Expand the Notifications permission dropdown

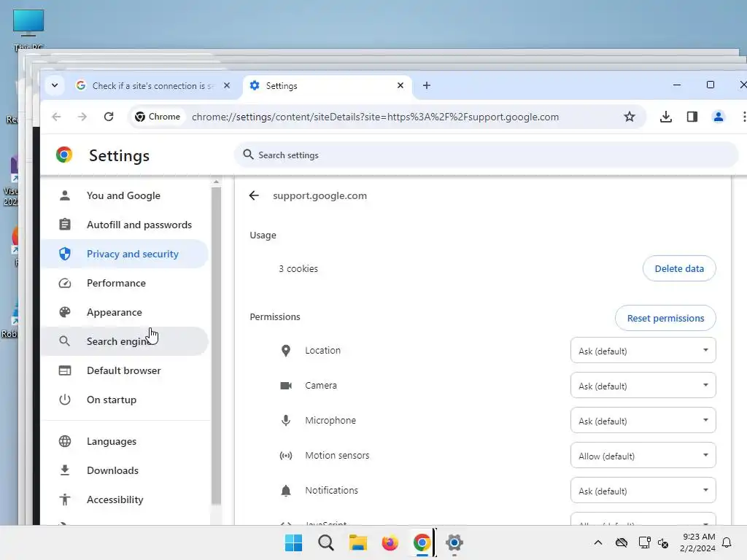643,491
